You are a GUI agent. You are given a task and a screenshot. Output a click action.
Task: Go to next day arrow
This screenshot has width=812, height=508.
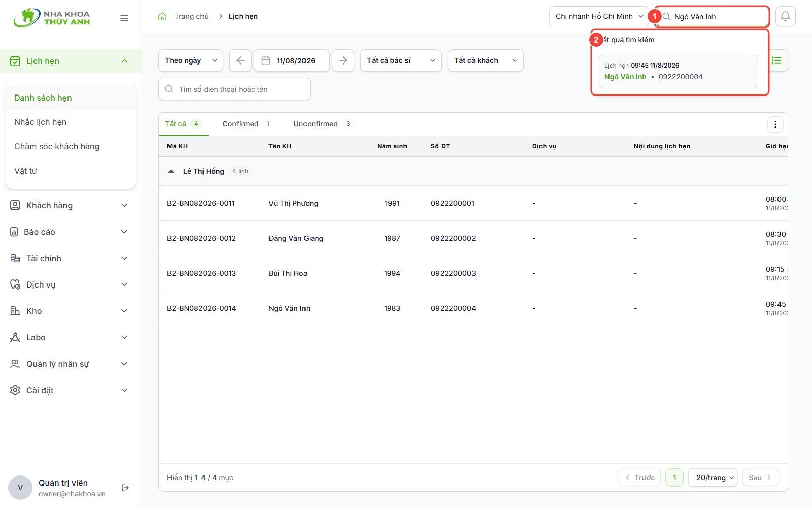tap(343, 60)
